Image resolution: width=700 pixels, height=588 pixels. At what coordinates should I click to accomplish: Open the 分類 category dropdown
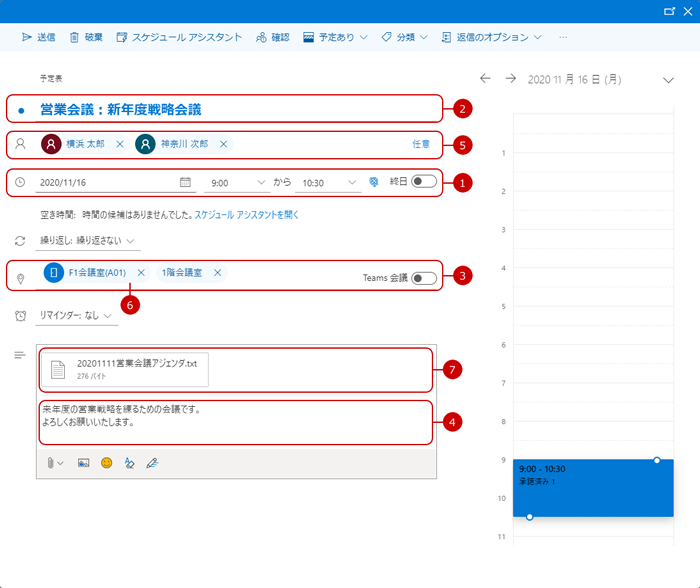405,37
